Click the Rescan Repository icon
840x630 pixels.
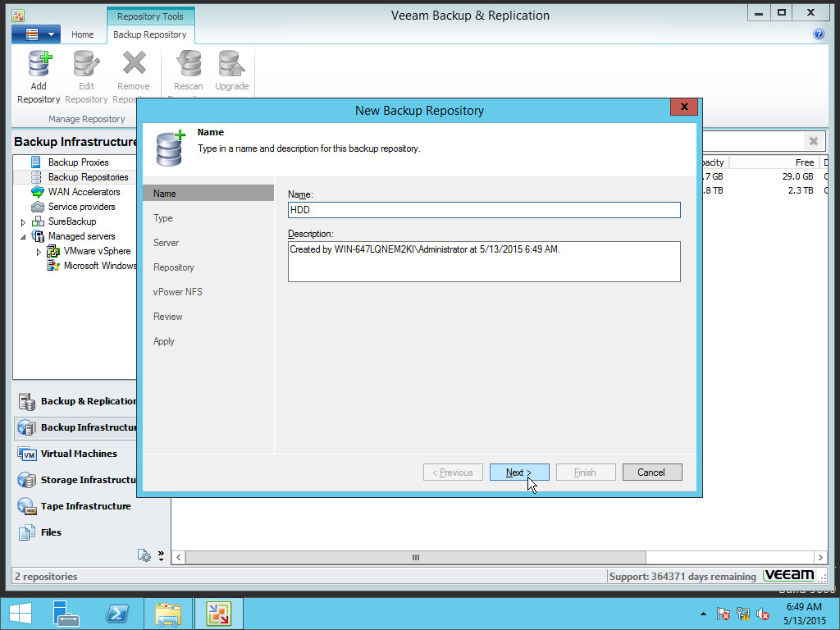189,64
